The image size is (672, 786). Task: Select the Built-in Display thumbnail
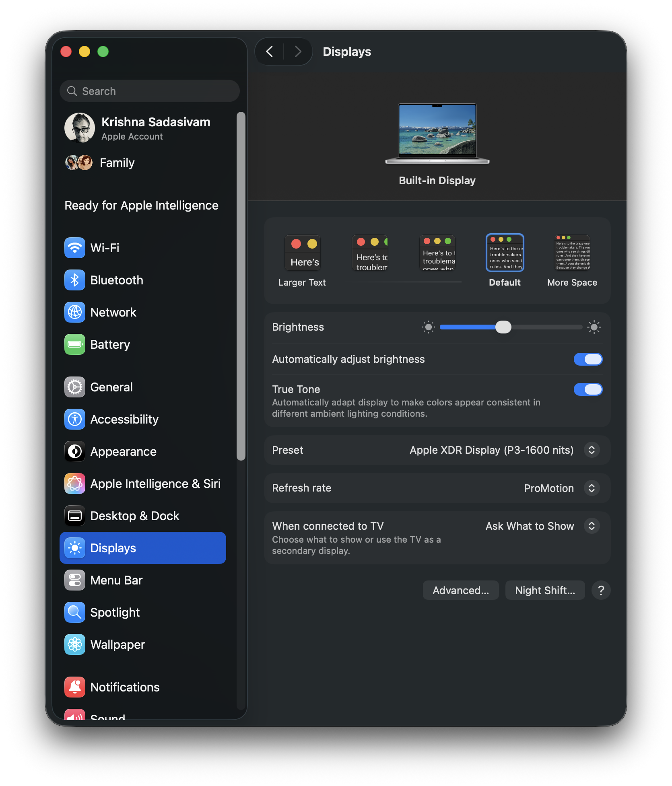pos(437,134)
